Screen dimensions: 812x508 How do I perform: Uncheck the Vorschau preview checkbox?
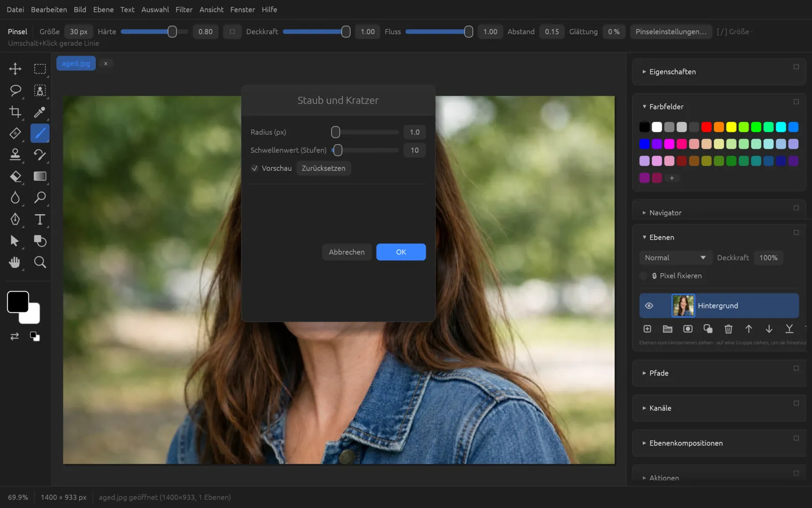click(x=255, y=168)
